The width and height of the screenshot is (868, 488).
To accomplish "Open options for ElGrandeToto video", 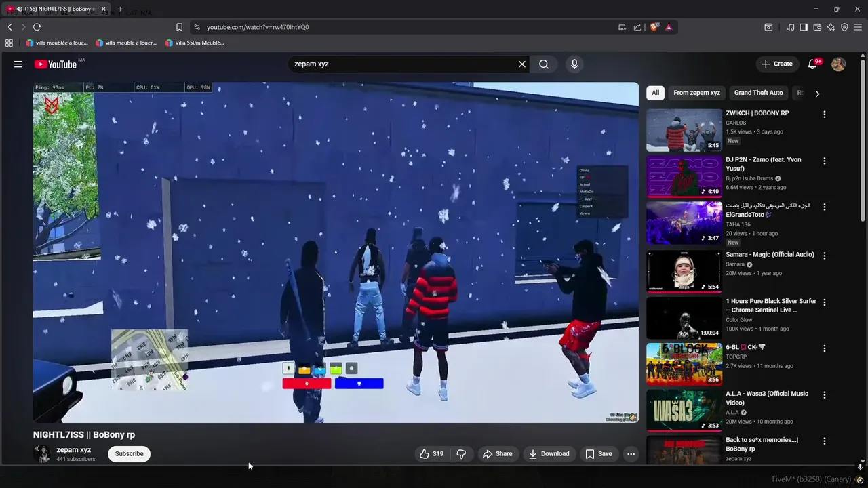I will point(825,207).
